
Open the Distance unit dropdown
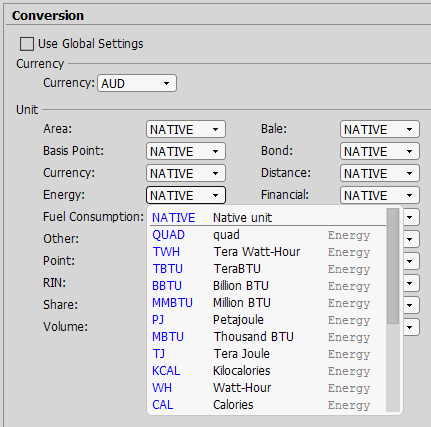click(x=380, y=173)
